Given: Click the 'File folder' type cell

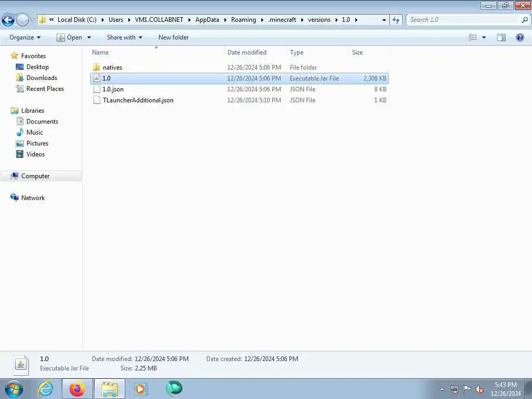Looking at the screenshot, I should 303,68.
